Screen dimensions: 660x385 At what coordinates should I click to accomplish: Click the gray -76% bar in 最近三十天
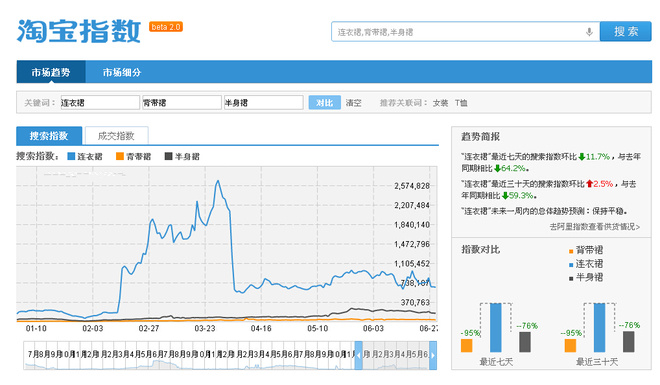(628, 342)
